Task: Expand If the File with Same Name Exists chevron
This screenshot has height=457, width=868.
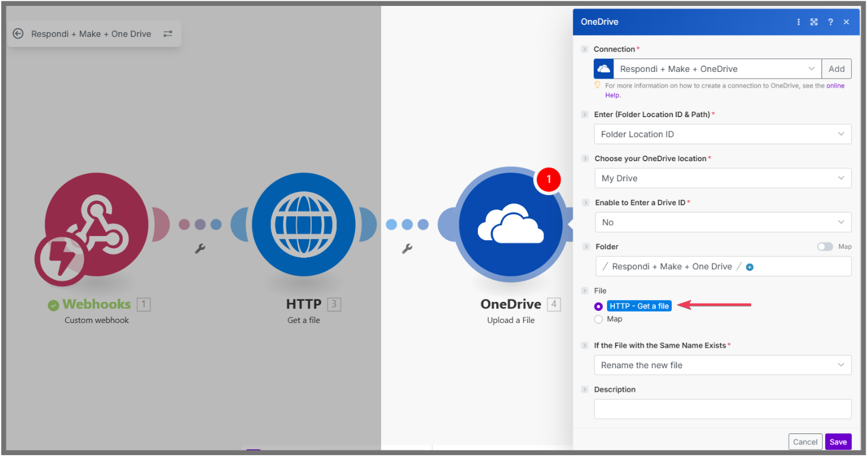Action: tap(584, 345)
